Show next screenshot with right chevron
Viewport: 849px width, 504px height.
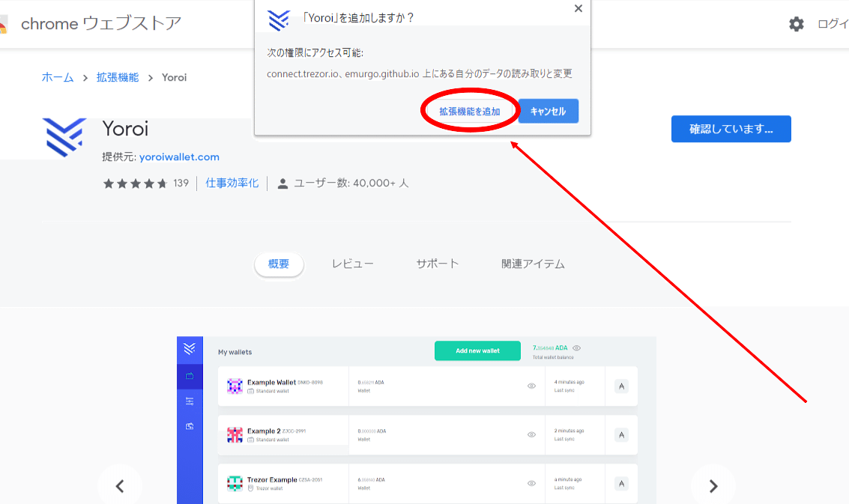pyautogui.click(x=713, y=486)
